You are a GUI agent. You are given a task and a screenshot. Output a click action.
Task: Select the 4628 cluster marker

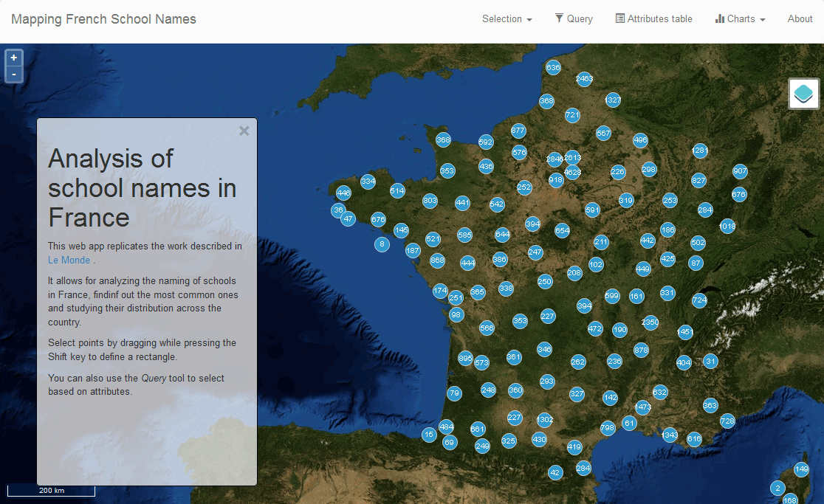572,173
